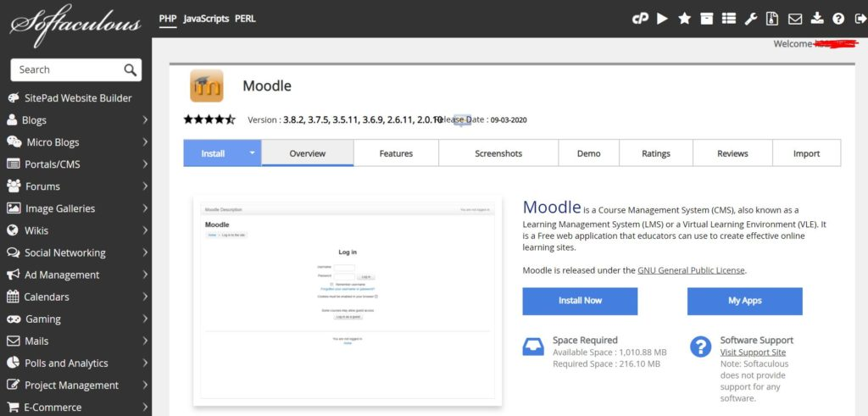Open the Install tab dropdown arrow
Image resolution: width=868 pixels, height=416 pixels.
(x=253, y=153)
